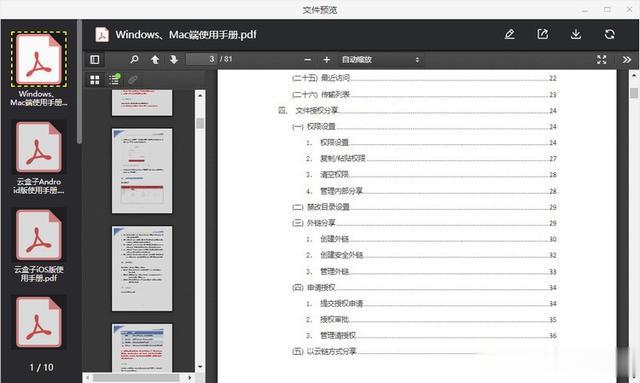Zoom in with the plus button
The height and width of the screenshot is (383, 640).
coord(326,60)
